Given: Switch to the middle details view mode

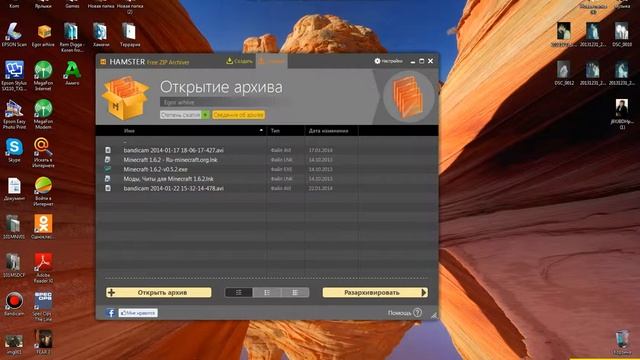Looking at the screenshot, I should (x=267, y=293).
